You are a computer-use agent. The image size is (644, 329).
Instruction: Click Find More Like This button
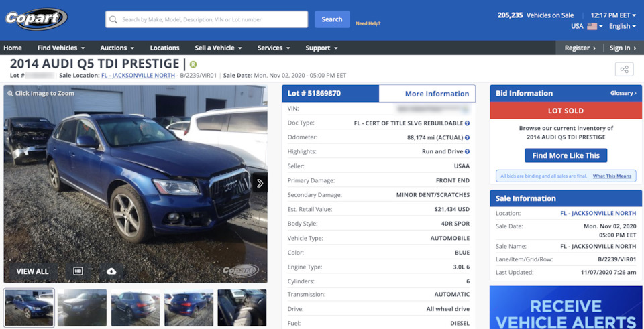click(566, 155)
